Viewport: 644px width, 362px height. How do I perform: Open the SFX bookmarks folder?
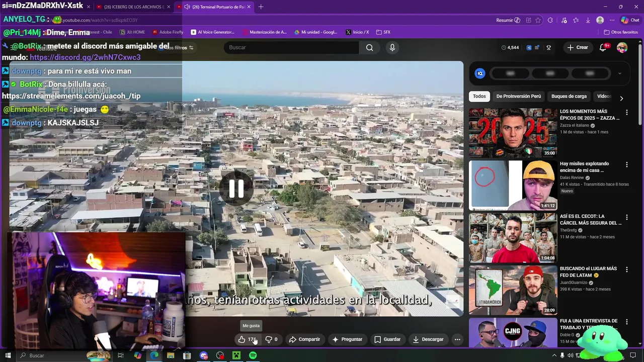383,32
